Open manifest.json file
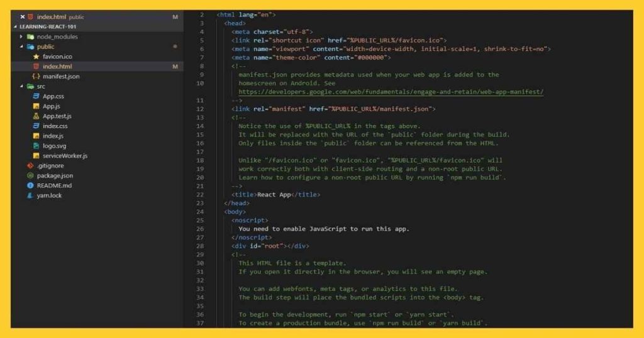This screenshot has width=644, height=338. [61, 76]
